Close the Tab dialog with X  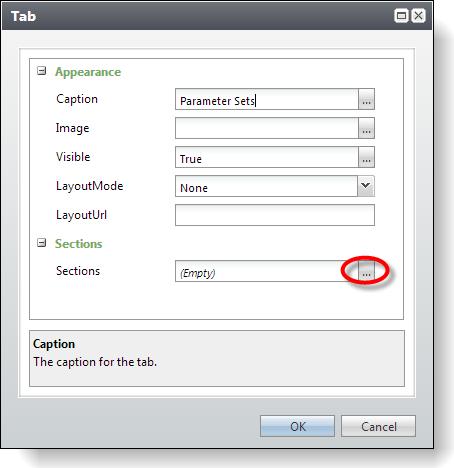418,16
